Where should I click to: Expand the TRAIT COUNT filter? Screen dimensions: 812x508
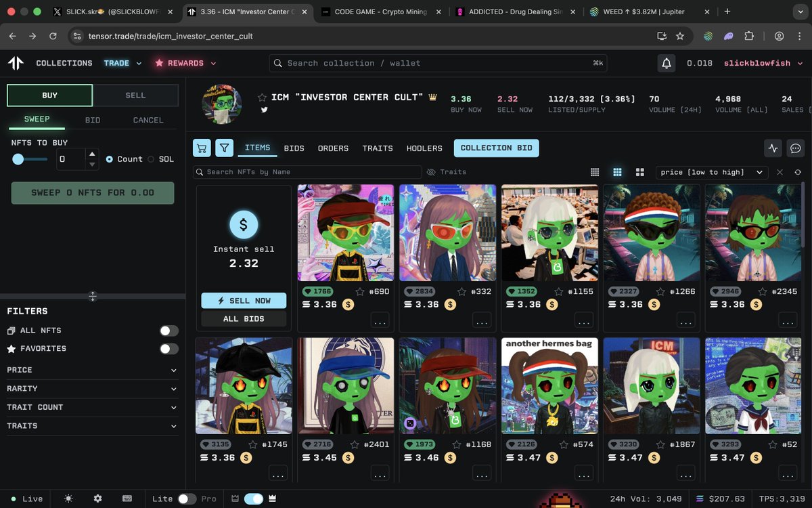point(93,407)
